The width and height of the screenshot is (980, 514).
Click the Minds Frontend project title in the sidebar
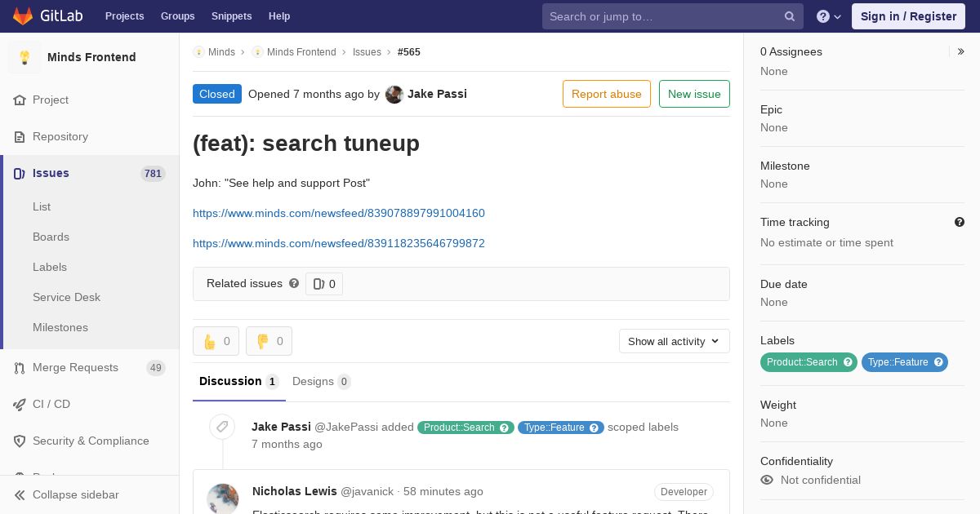coord(91,57)
